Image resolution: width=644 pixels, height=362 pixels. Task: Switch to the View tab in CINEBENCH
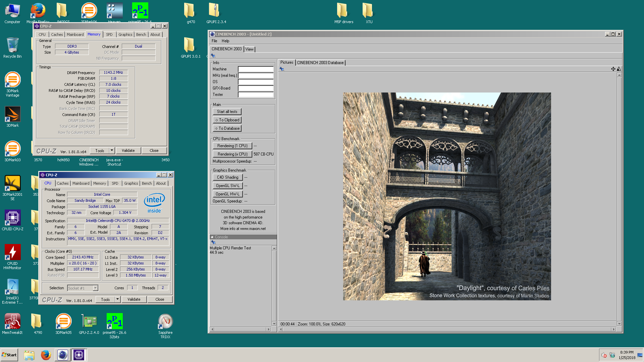[249, 49]
